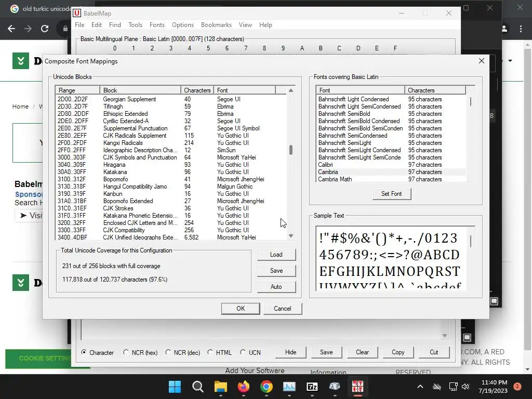Launch Chrome from the taskbar
The image size is (532, 399).
point(267,387)
